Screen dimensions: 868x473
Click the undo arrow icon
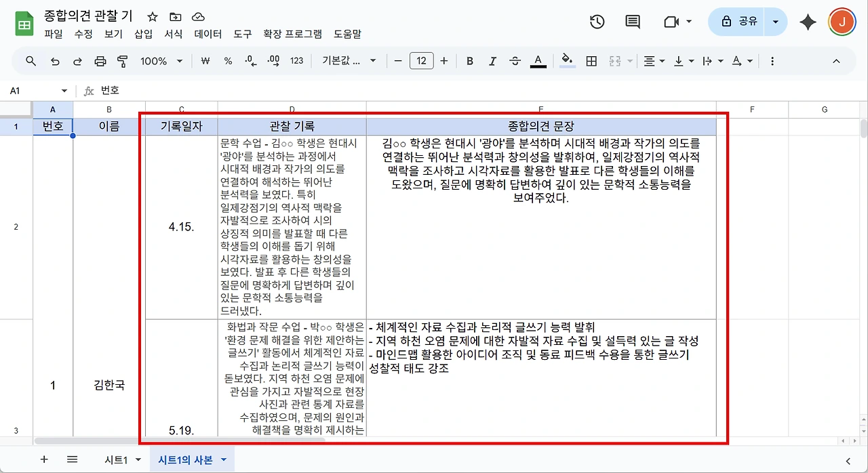(x=56, y=61)
